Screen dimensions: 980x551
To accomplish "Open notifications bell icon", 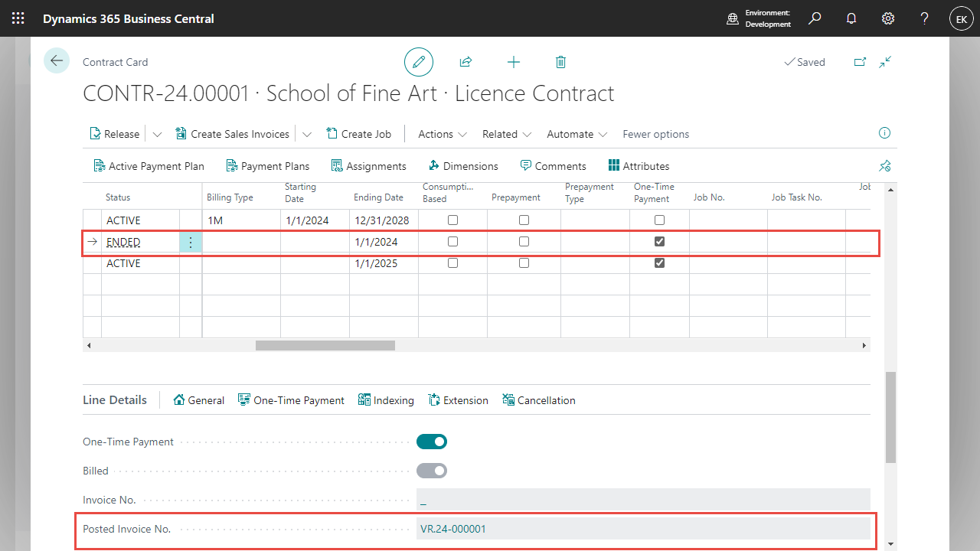I will click(851, 18).
